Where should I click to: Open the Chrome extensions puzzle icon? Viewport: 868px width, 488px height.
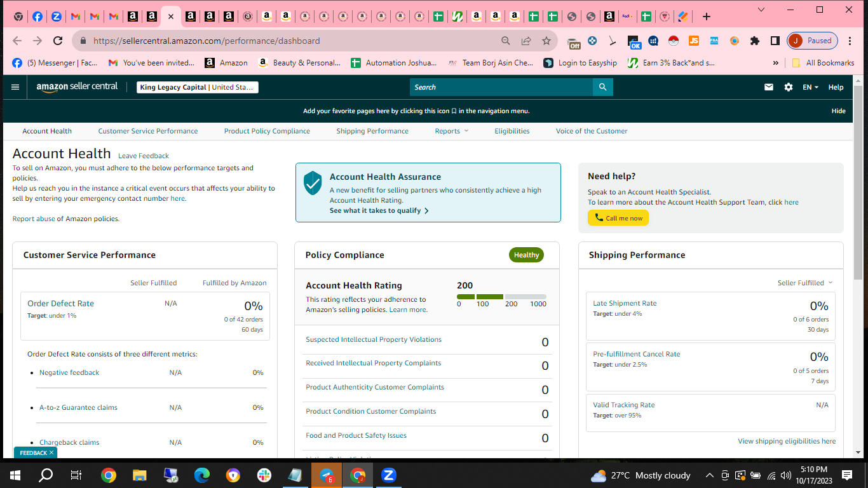tap(755, 41)
